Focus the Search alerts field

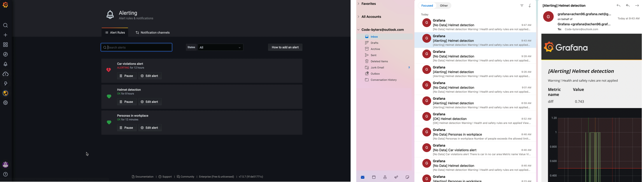coord(136,48)
